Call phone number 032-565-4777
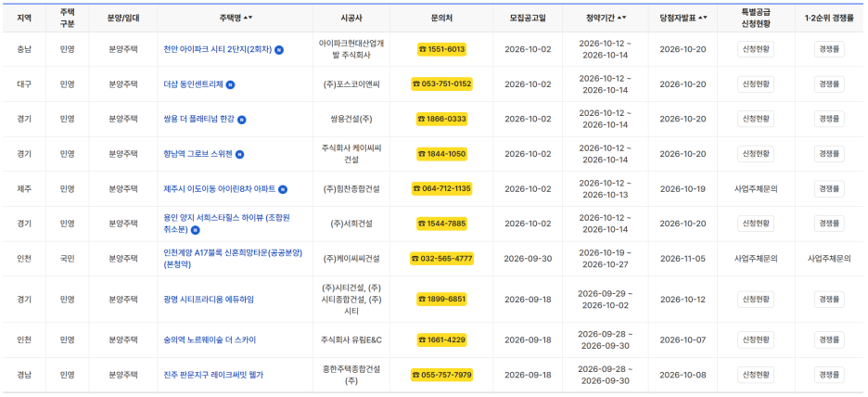Image resolution: width=868 pixels, height=397 pixels. (x=441, y=259)
